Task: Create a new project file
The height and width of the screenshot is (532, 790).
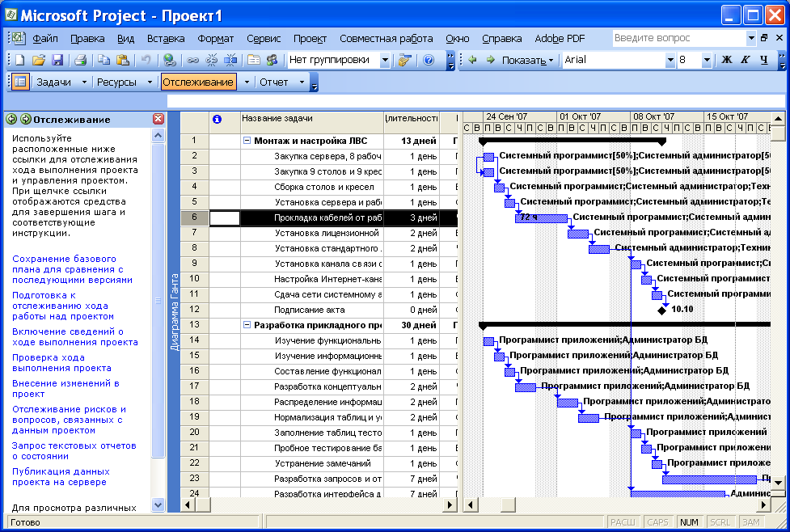Action: [x=20, y=61]
